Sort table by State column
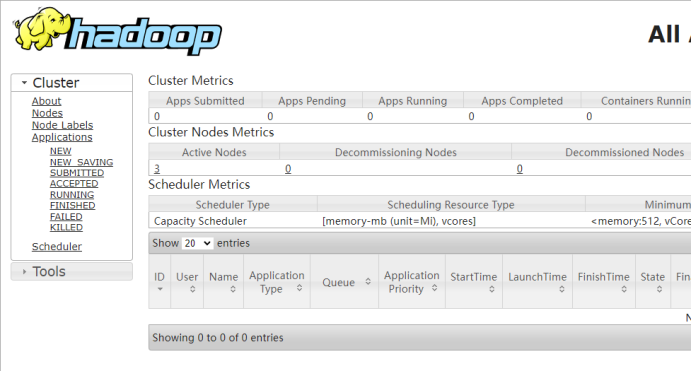This screenshot has width=692, height=372. (653, 282)
